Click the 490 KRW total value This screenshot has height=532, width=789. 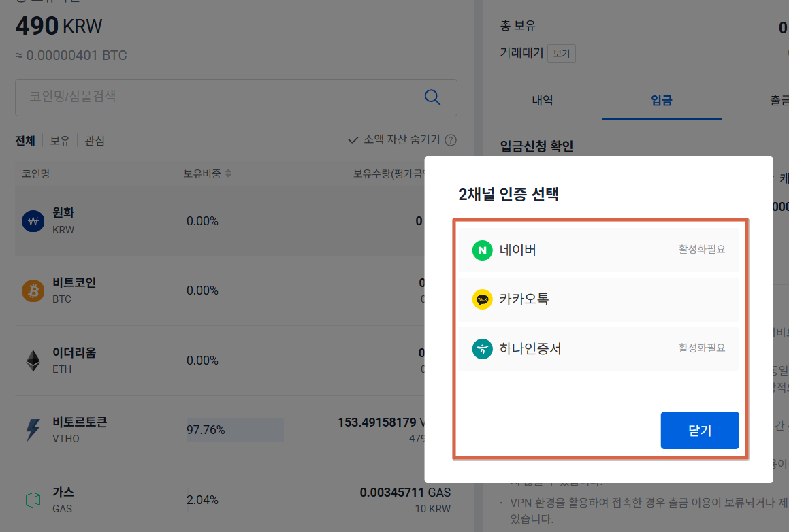coord(59,26)
